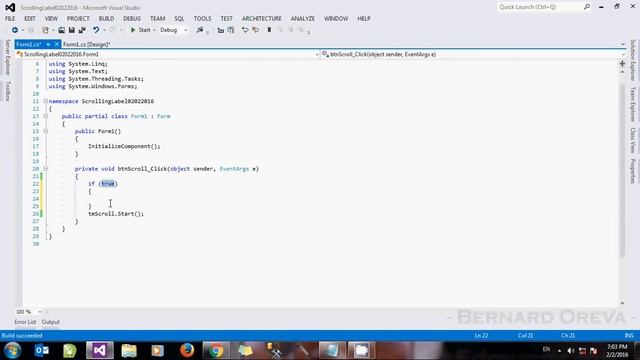Screen dimensions: 640x360
Task: Open the sticky notes taskbar icon
Action: [245, 351]
